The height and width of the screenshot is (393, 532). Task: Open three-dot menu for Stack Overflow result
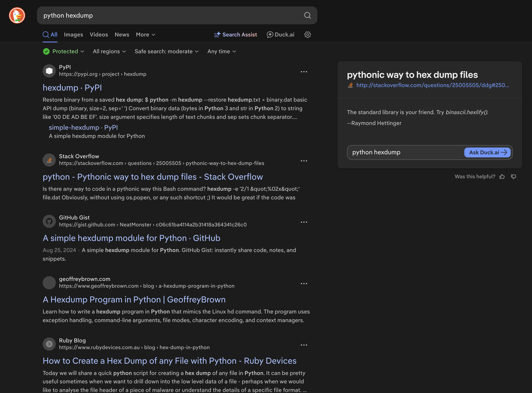point(304,161)
